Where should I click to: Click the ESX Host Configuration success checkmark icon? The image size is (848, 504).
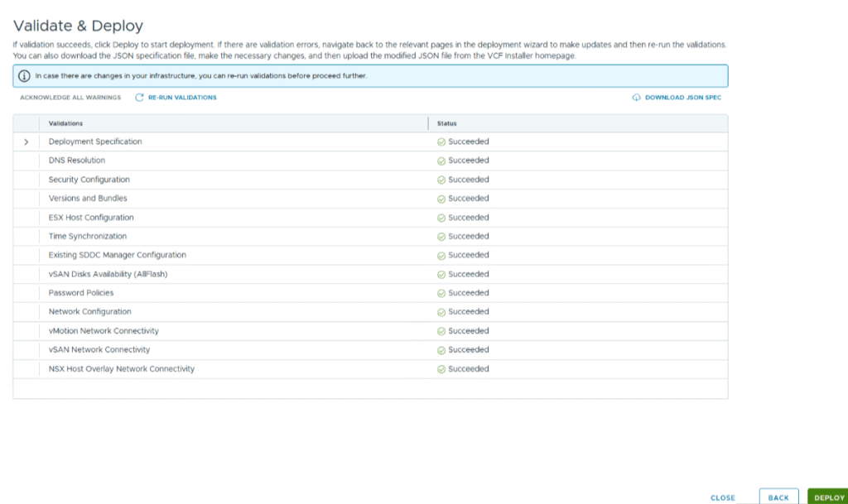tap(441, 218)
